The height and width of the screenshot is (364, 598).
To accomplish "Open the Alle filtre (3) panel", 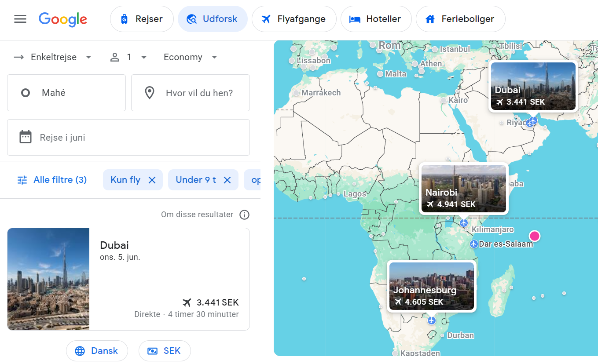I will [x=52, y=180].
